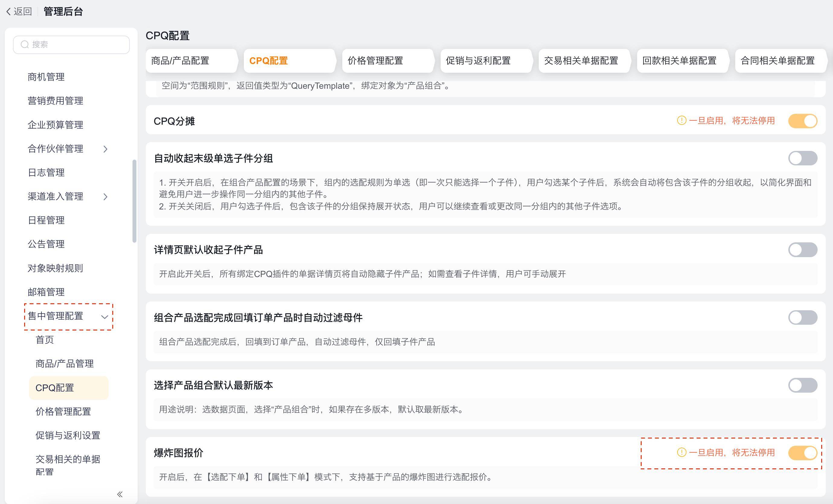Switch to the 价格管理配置 tab
Screen dimensions: 833x504
click(x=375, y=61)
